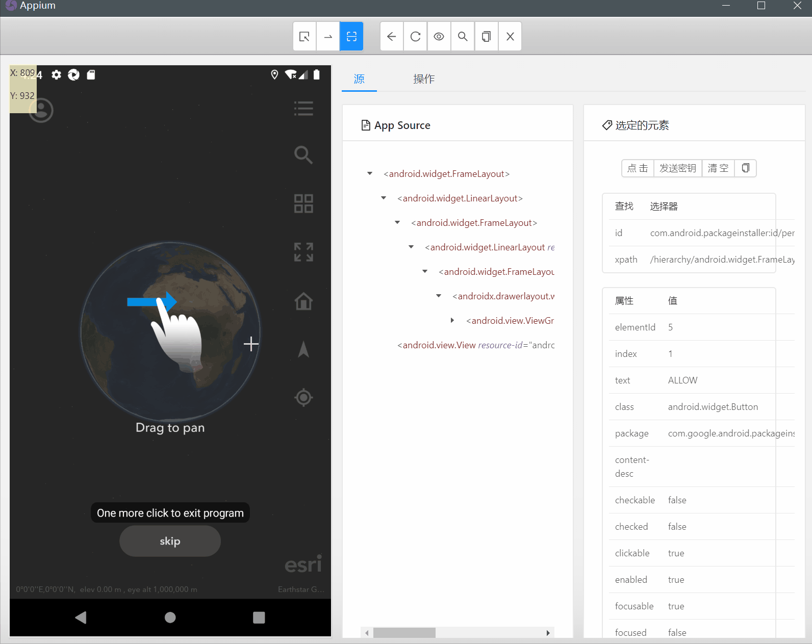Click the right arrow of the horizontal scrollbar
The width and height of the screenshot is (812, 644).
tap(548, 633)
